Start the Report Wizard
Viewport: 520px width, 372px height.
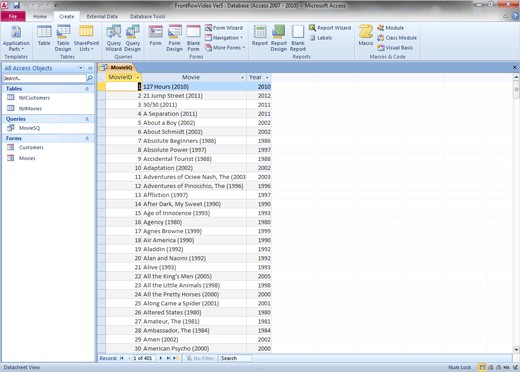[330, 28]
